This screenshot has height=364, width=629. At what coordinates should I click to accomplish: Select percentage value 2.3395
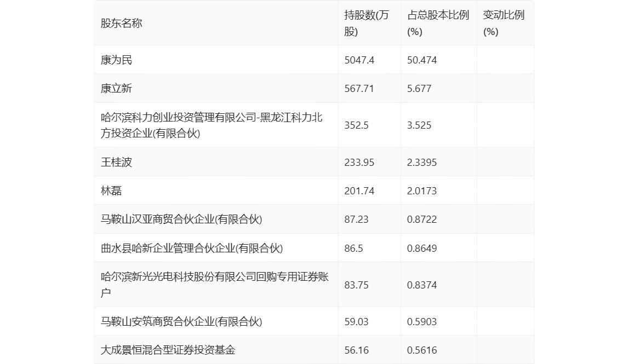421,163
